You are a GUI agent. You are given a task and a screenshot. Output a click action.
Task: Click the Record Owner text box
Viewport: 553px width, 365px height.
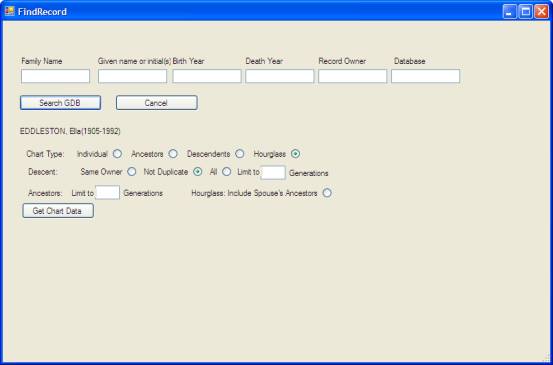(x=353, y=76)
